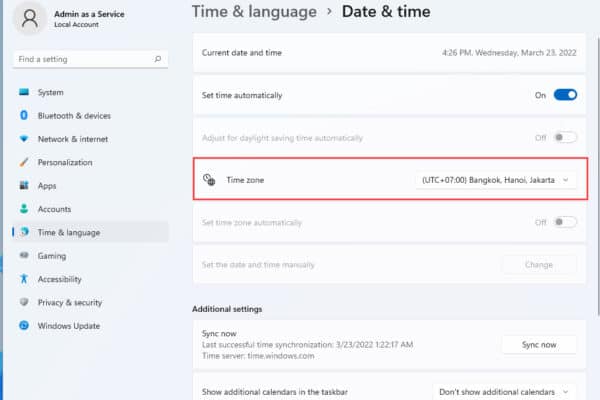
Task: Click Change button for manual date
Action: click(x=538, y=265)
